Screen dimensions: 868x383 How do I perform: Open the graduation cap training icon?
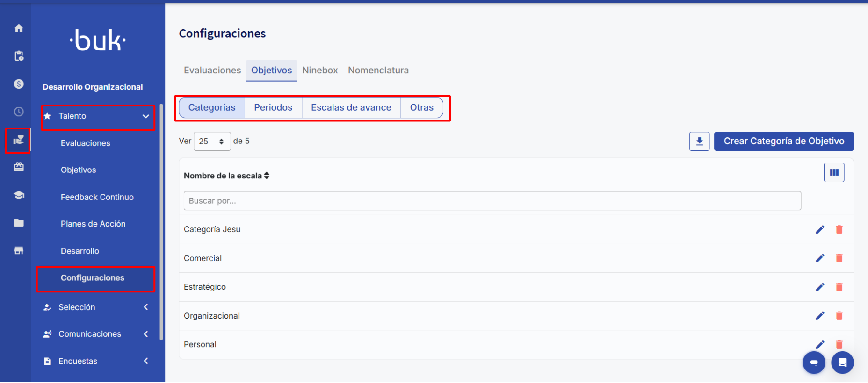coord(19,195)
